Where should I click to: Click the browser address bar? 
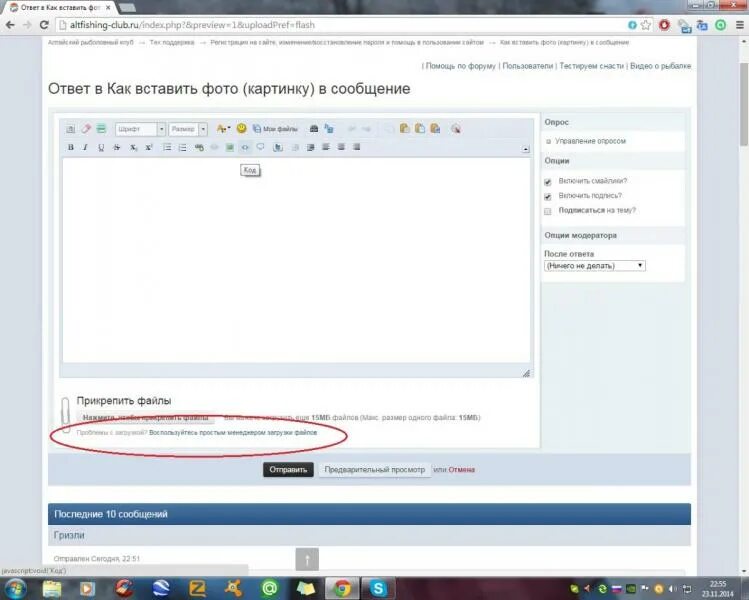(334, 25)
